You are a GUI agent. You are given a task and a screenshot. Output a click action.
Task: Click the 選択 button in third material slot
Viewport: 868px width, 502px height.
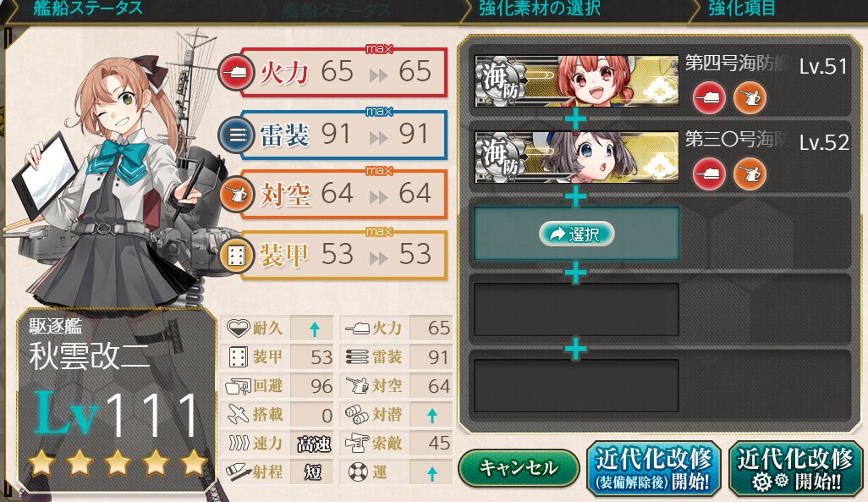(576, 234)
